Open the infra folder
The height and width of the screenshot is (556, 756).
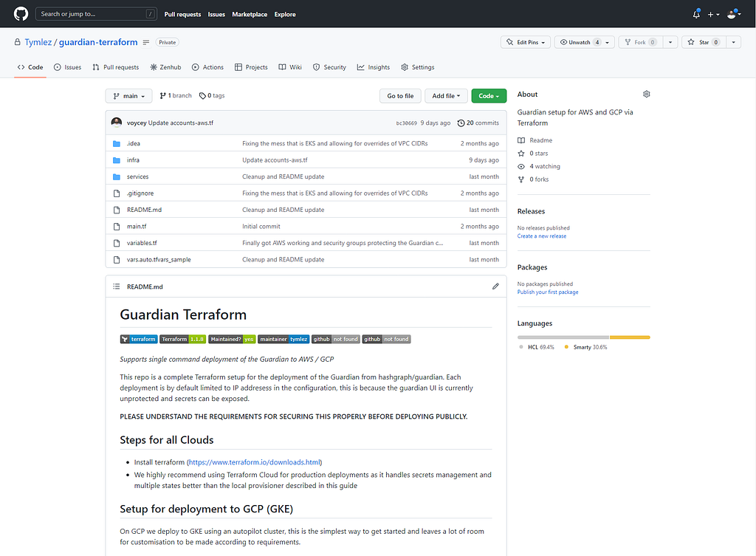pos(133,160)
